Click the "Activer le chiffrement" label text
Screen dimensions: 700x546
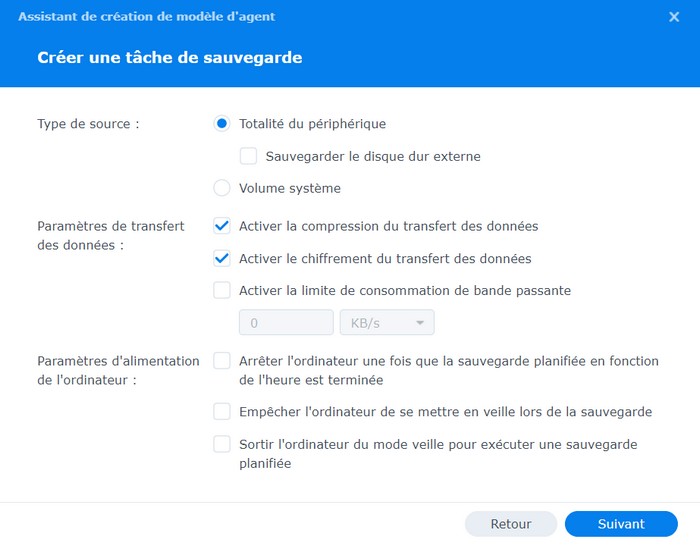385,258
